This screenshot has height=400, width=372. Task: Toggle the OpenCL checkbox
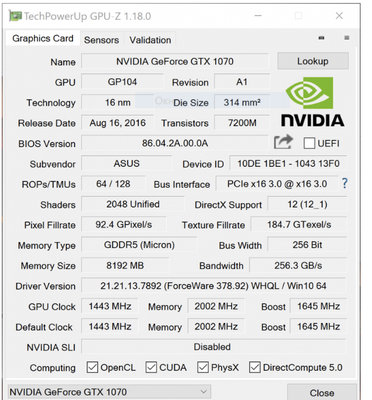coord(92,367)
